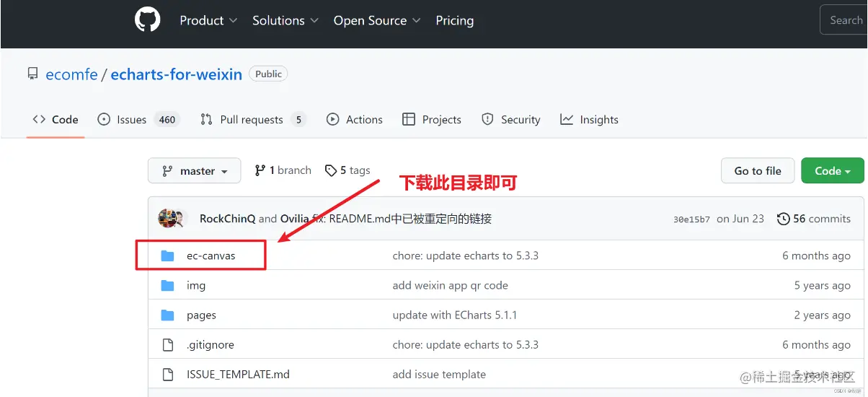
Task: Click the img folder icon
Action: click(x=167, y=285)
